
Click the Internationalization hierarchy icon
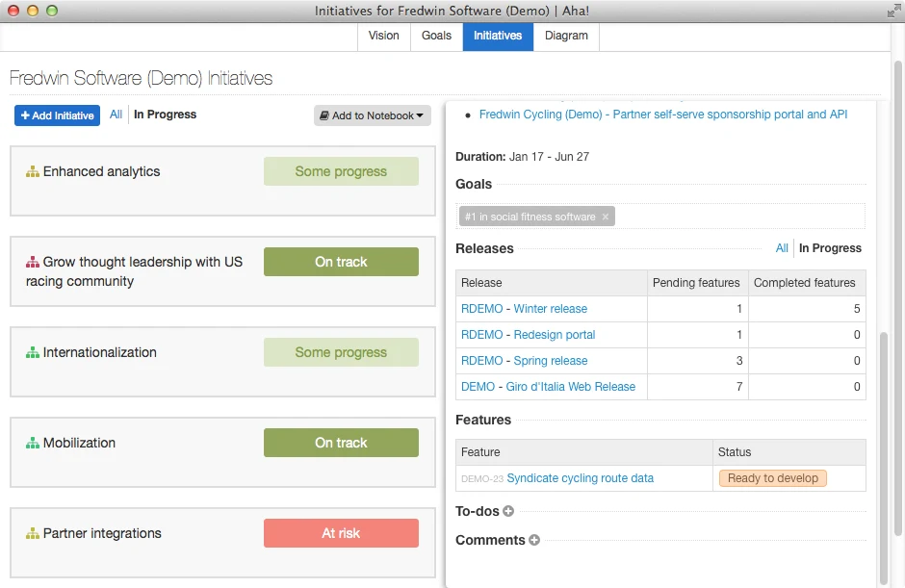(x=33, y=352)
